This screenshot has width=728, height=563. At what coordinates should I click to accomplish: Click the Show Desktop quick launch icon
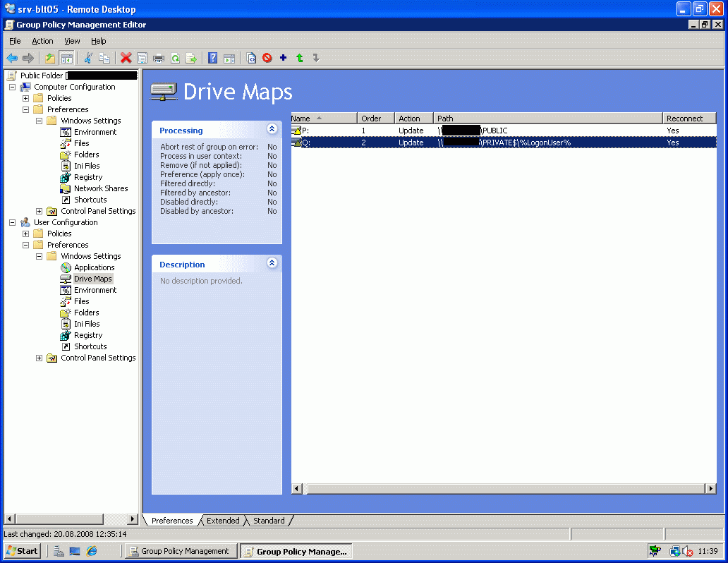75,551
